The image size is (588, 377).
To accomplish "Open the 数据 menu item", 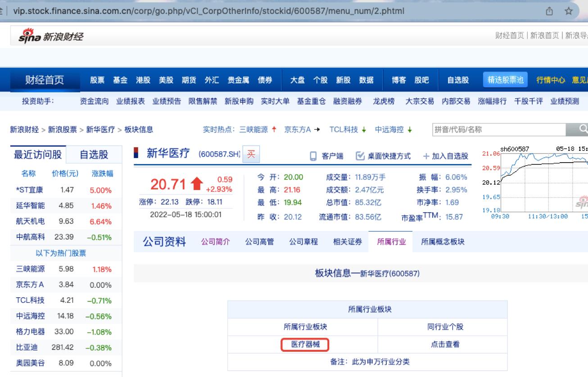I will coord(366,79).
